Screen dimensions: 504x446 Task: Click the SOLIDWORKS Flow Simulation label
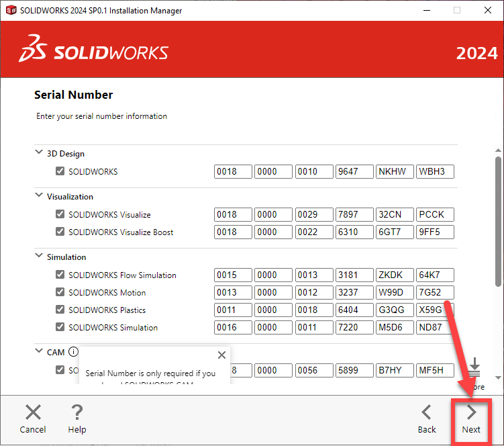pos(122,275)
